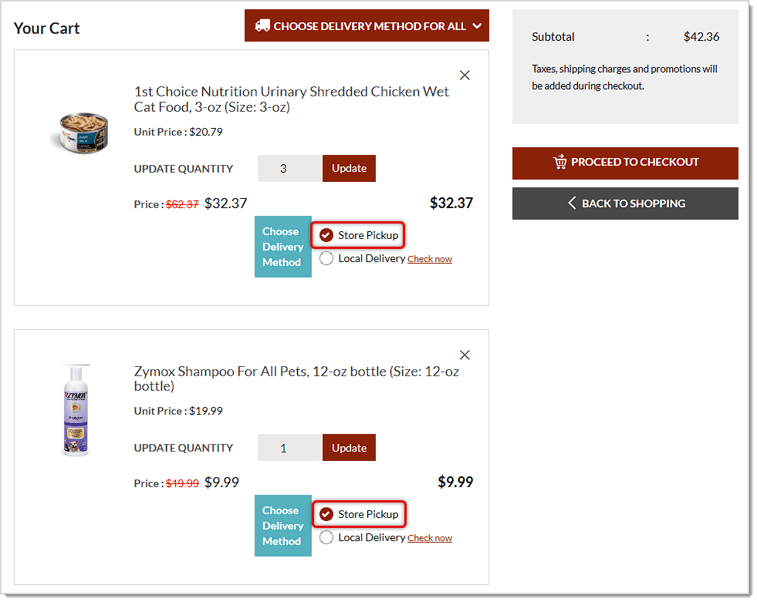Click Proceed to Checkout label
The height and width of the screenshot is (602, 757).
click(x=635, y=162)
